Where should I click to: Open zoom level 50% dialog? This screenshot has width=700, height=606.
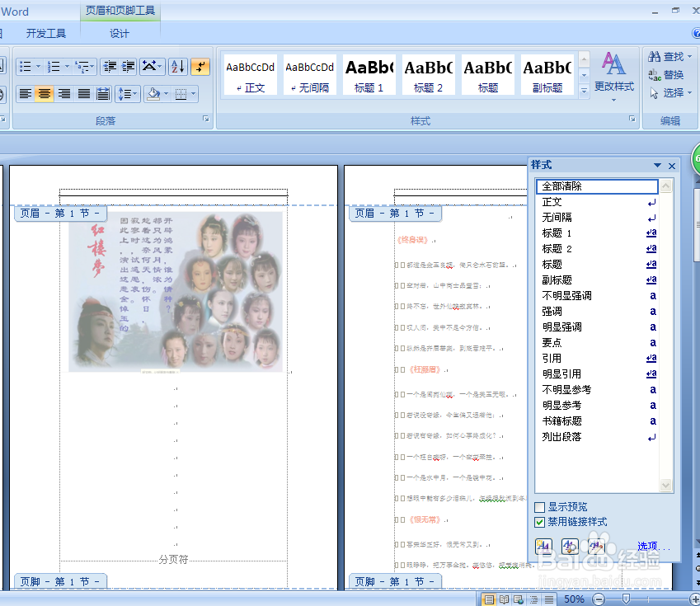[574, 599]
